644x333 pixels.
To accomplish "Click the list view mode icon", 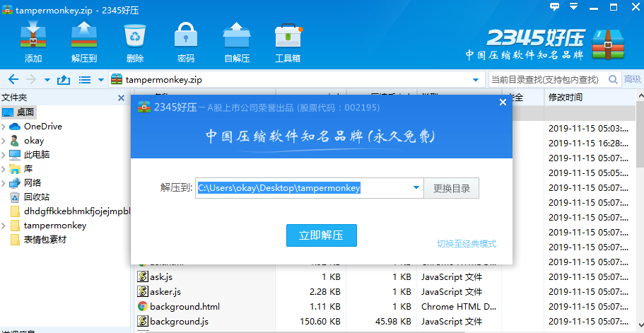I will click(x=85, y=80).
